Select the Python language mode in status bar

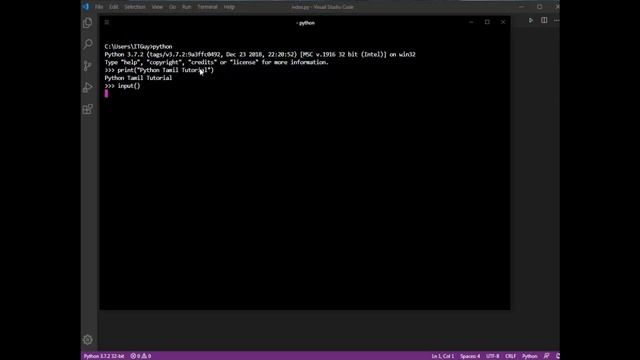point(529,356)
